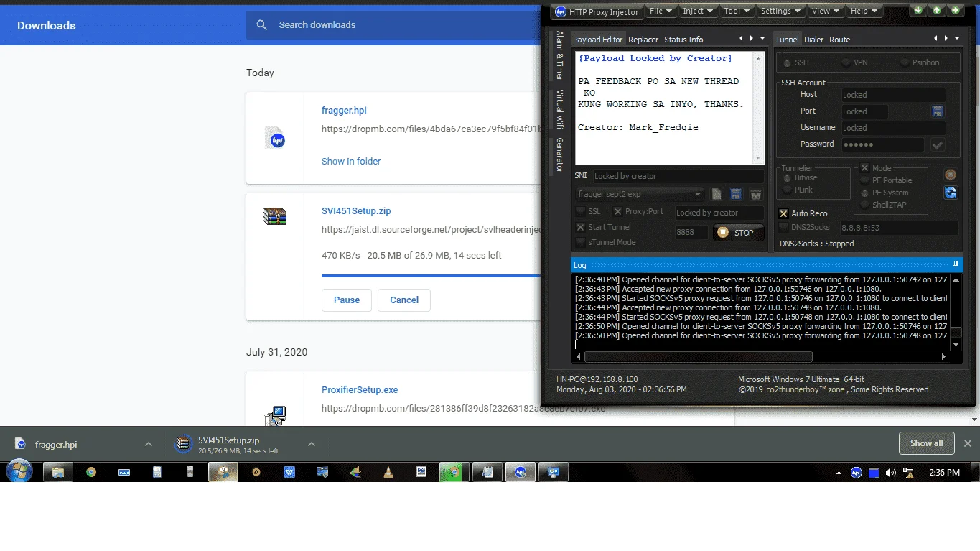Open the Settings menu dropdown

point(781,11)
